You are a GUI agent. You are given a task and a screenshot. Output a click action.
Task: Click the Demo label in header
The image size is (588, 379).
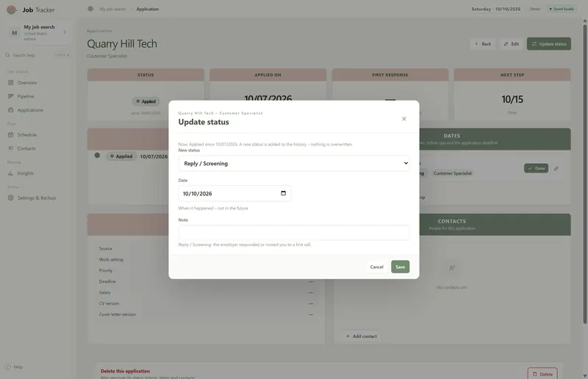point(535,9)
